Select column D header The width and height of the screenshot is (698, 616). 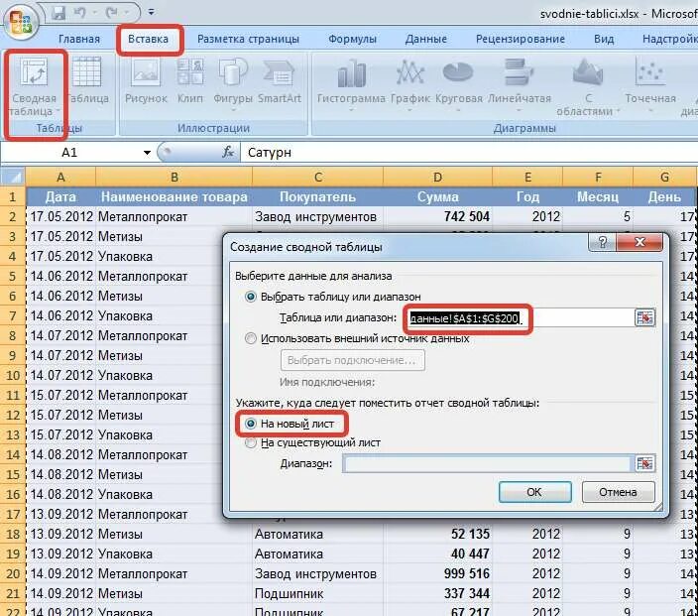pos(437,178)
